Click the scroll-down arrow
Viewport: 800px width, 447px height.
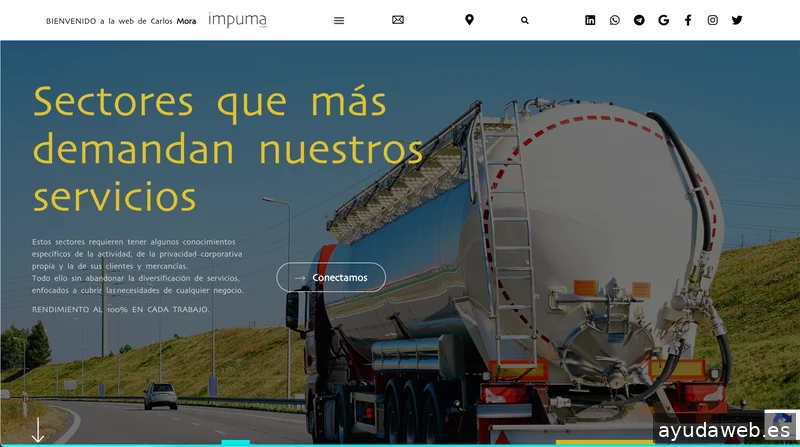38,429
